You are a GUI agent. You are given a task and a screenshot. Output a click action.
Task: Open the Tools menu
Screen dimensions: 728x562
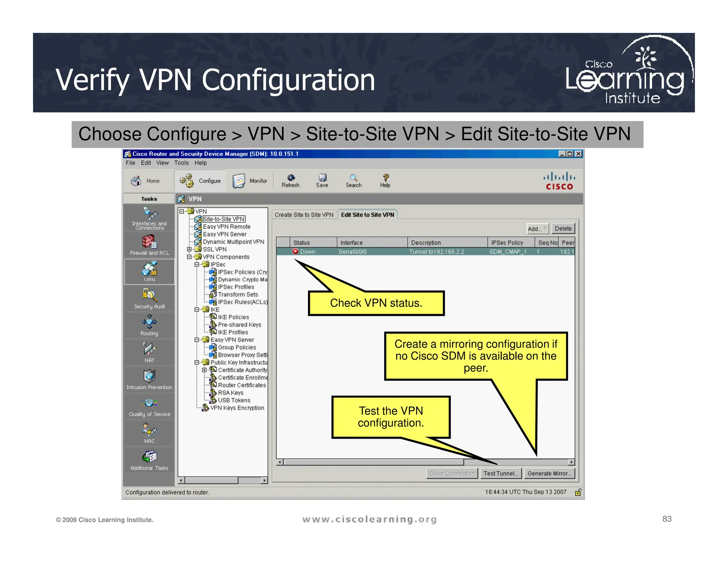pyautogui.click(x=181, y=163)
